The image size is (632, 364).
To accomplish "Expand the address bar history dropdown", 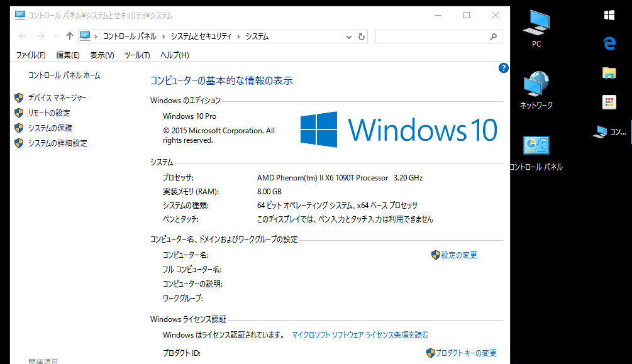I will tap(348, 36).
